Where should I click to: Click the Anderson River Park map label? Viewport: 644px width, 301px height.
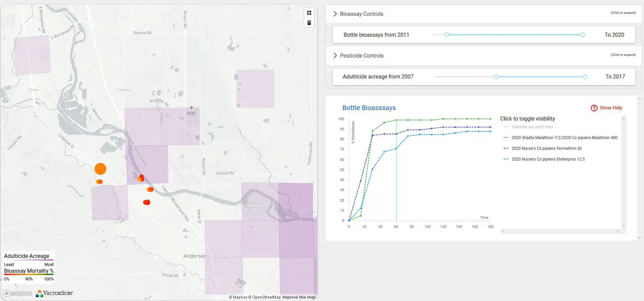click(254, 205)
